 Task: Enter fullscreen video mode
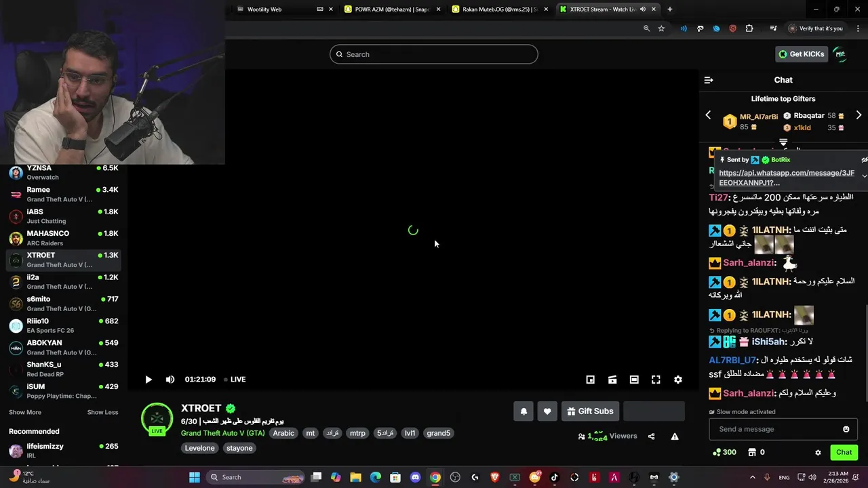tap(656, 380)
